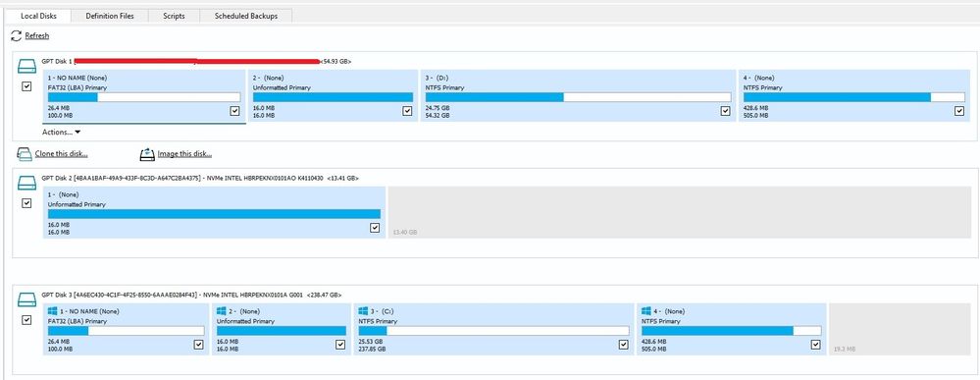Click Windows logo on Disk 3 partition 1
The height and width of the screenshot is (380, 980).
pyautogui.click(x=53, y=310)
